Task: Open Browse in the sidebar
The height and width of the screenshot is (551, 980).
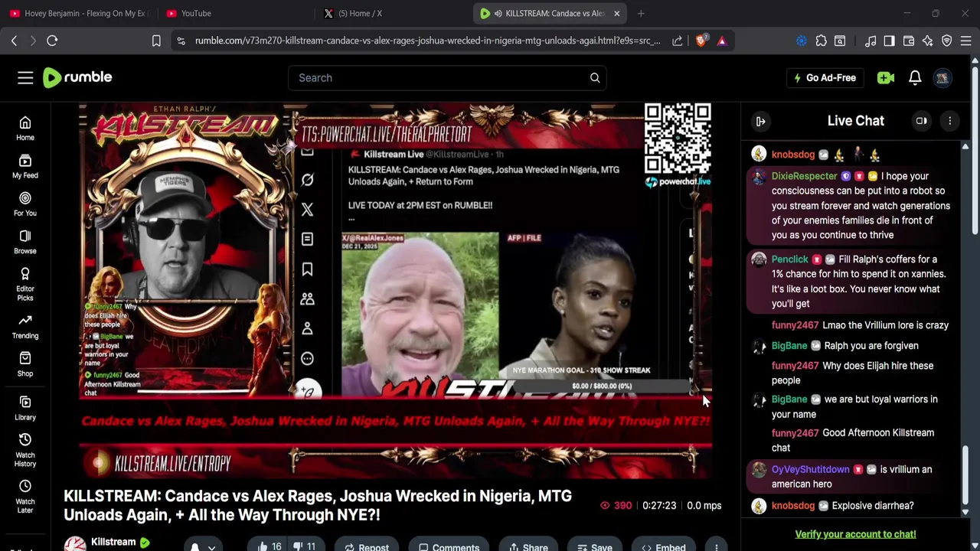Action: [x=25, y=242]
